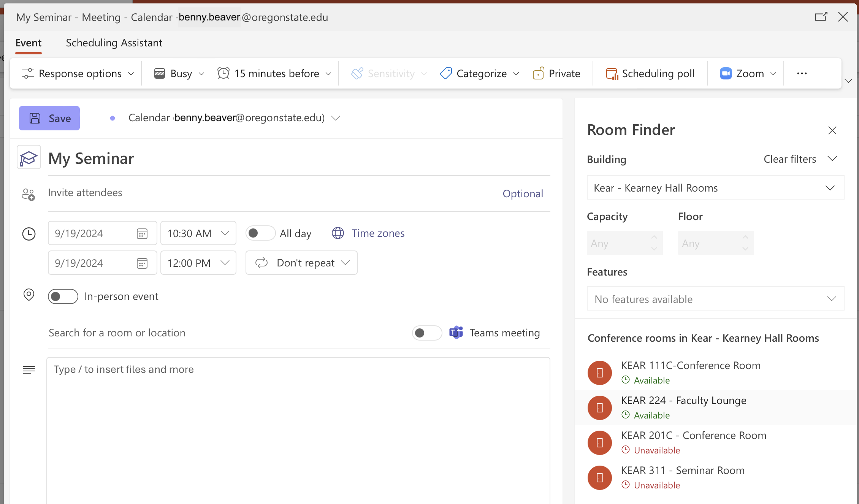Click the KEAR 111C room icon
859x504 pixels.
[600, 373]
